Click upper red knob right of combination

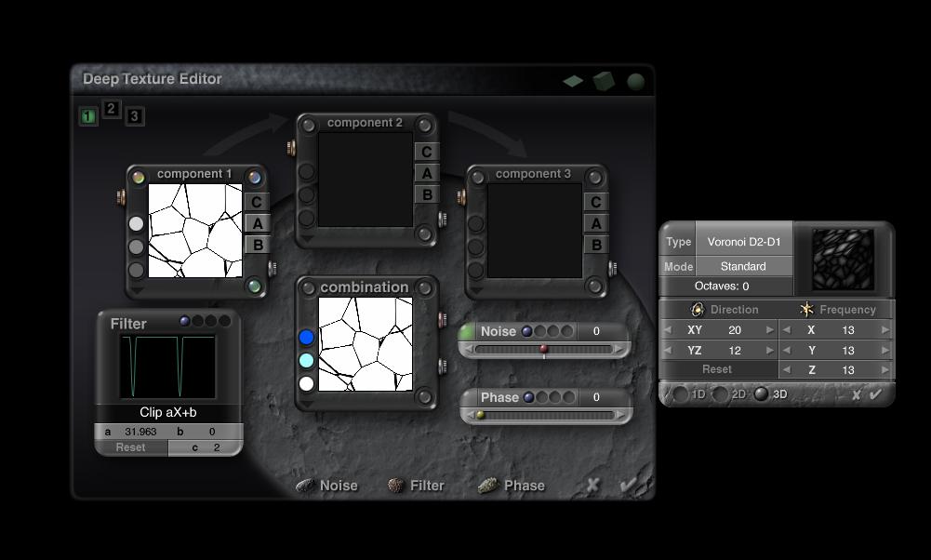(x=443, y=320)
